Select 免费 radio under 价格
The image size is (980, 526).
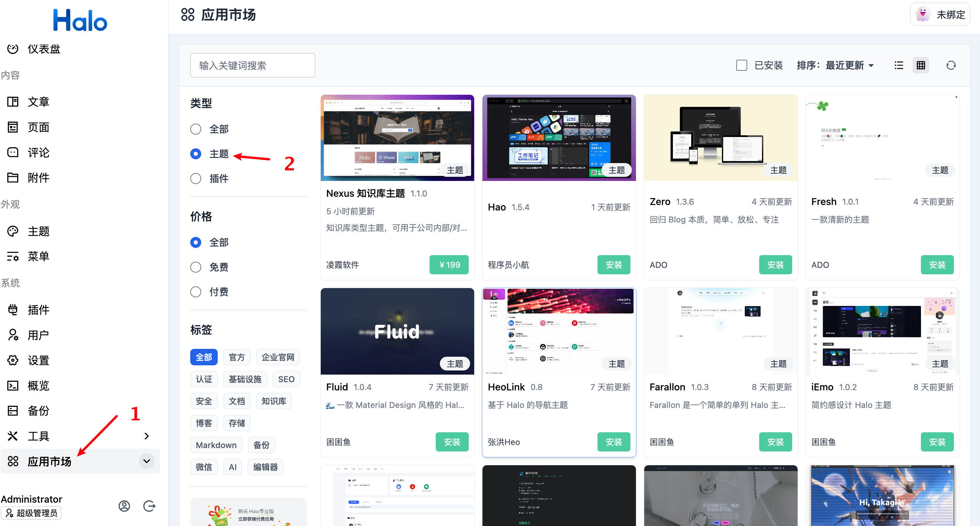tap(195, 267)
